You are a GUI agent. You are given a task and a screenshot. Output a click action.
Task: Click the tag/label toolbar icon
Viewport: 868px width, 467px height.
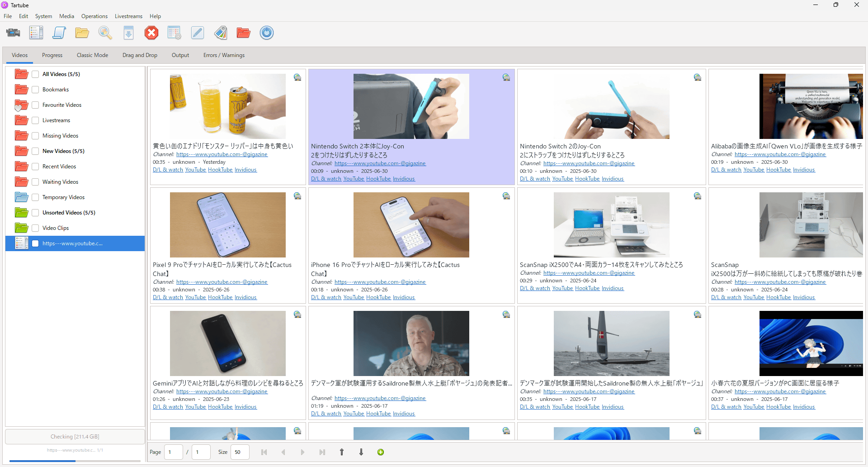click(x=221, y=33)
